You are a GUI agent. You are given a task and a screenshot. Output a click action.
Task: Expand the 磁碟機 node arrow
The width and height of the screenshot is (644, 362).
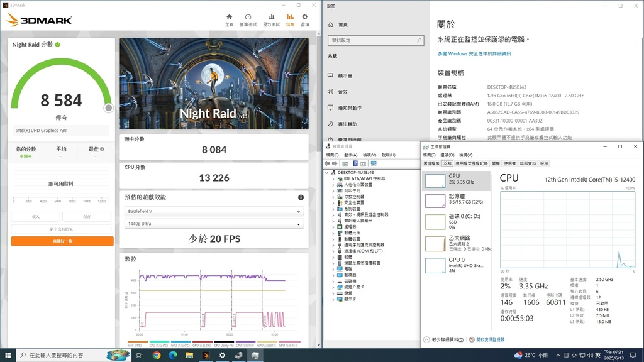333,281
